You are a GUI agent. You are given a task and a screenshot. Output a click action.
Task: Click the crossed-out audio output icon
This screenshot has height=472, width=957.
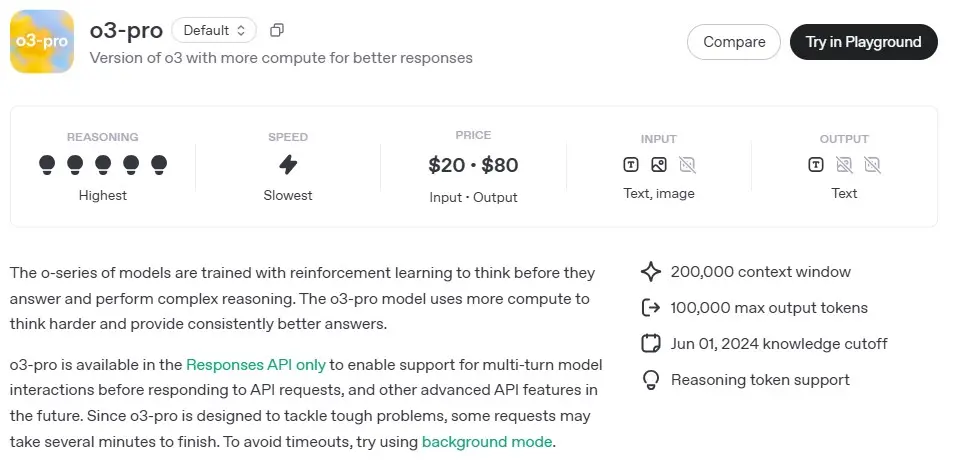click(x=873, y=164)
